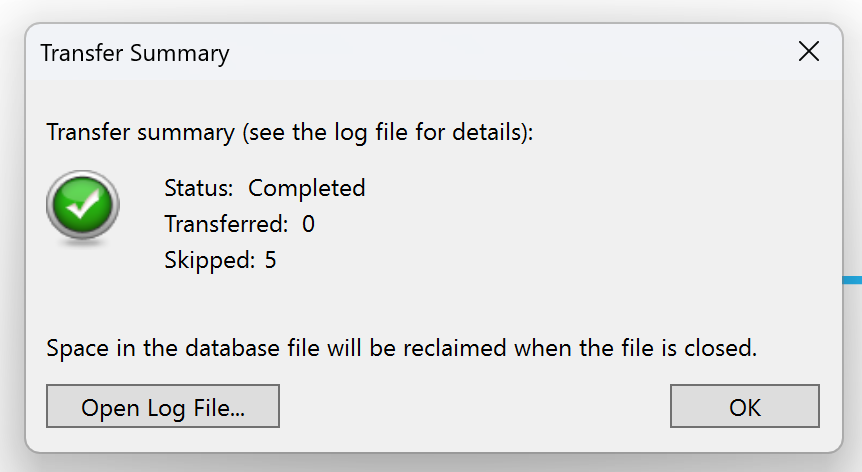Click the Skipped count value 5
The width and height of the screenshot is (862, 472).
pyautogui.click(x=270, y=261)
